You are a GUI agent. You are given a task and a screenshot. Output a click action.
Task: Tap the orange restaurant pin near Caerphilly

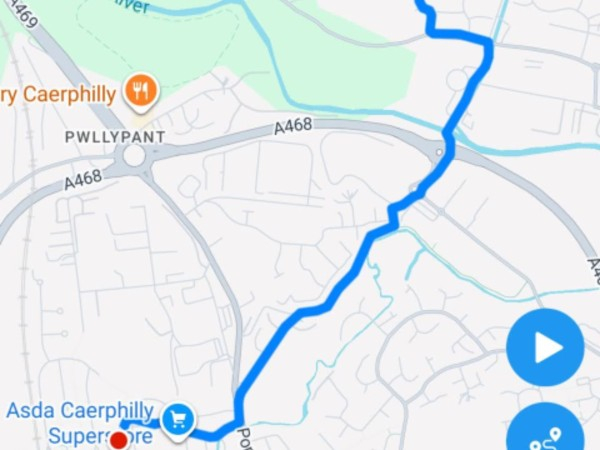point(141,92)
